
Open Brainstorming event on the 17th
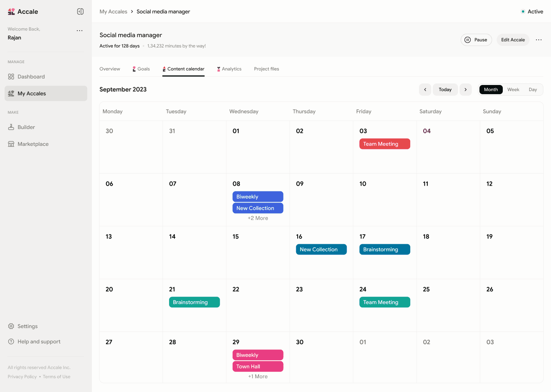[385, 250]
